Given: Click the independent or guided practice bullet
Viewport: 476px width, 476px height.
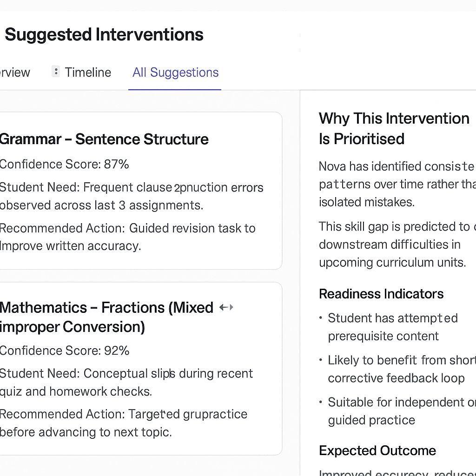Looking at the screenshot, I should [400, 411].
